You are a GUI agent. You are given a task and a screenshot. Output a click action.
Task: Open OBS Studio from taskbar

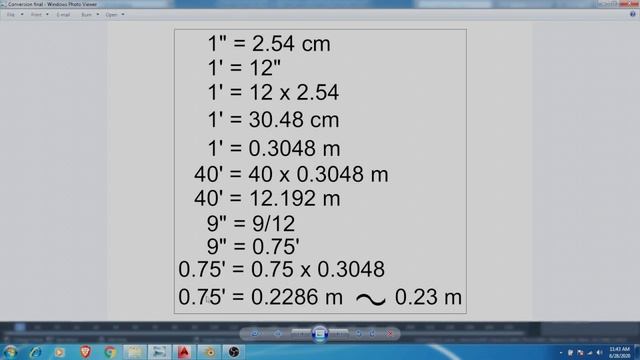tap(234, 352)
